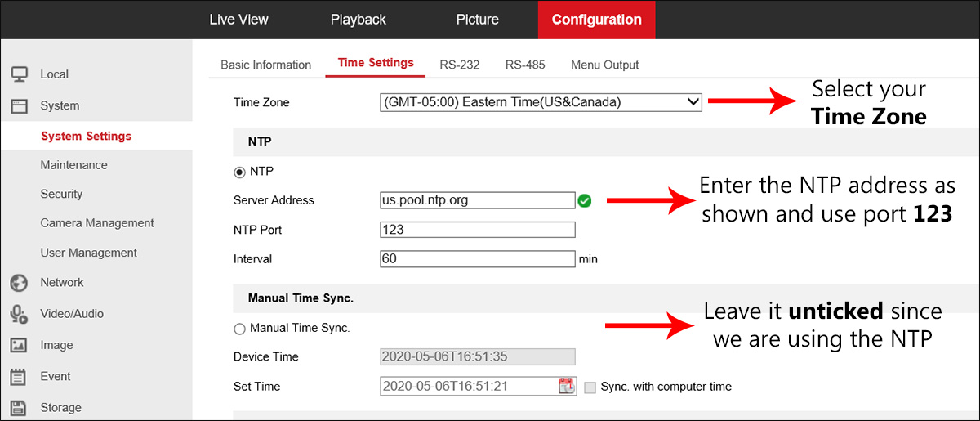980x421 pixels.
Task: Open the Time Zone dropdown
Action: [541, 102]
